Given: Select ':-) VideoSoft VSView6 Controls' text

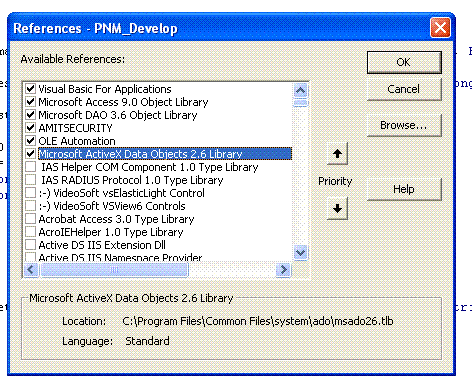Looking at the screenshot, I should 112,206.
